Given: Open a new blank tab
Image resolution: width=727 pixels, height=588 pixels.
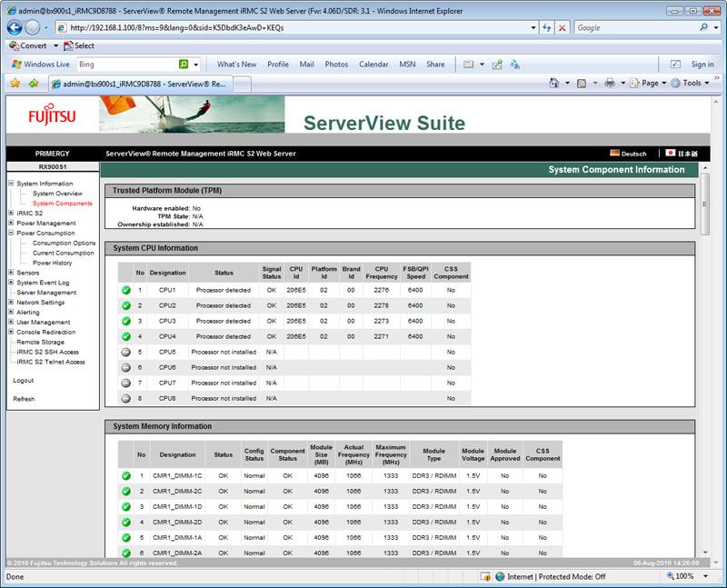Looking at the screenshot, I should click(242, 85).
